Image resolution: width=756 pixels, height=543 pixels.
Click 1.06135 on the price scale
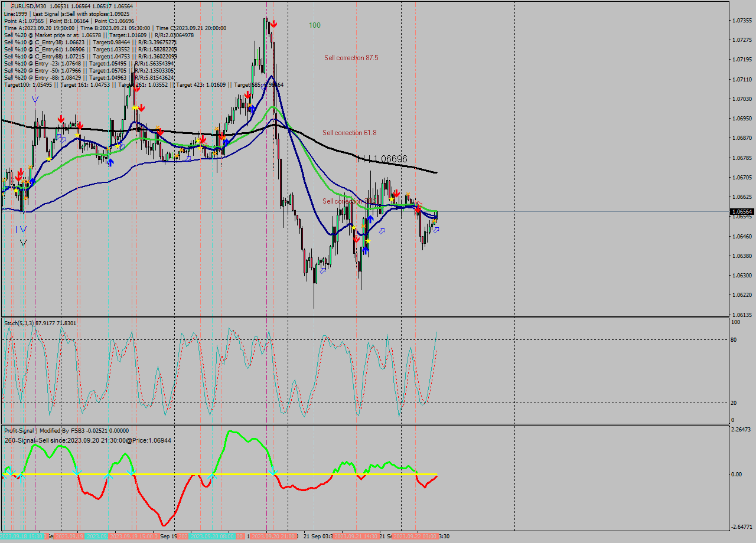[742, 315]
